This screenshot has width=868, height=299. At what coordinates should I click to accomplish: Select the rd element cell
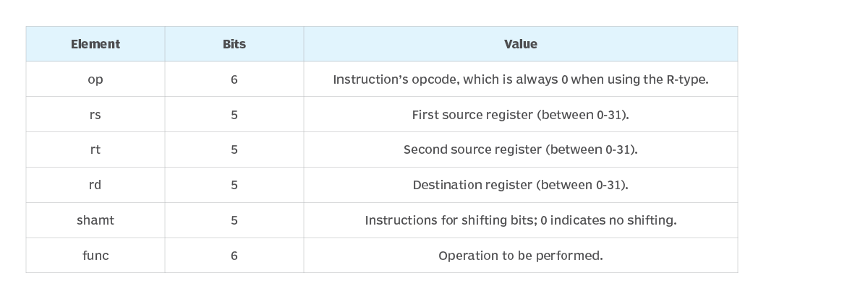[95, 185]
